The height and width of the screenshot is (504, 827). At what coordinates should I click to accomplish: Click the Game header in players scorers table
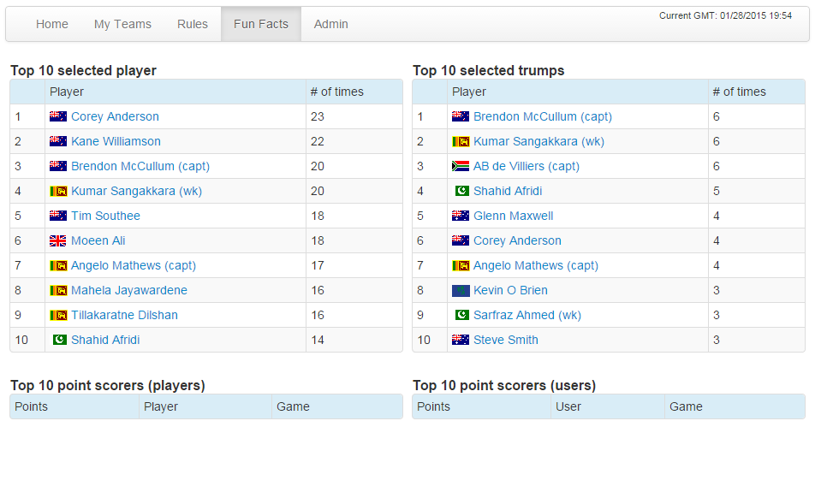point(293,407)
